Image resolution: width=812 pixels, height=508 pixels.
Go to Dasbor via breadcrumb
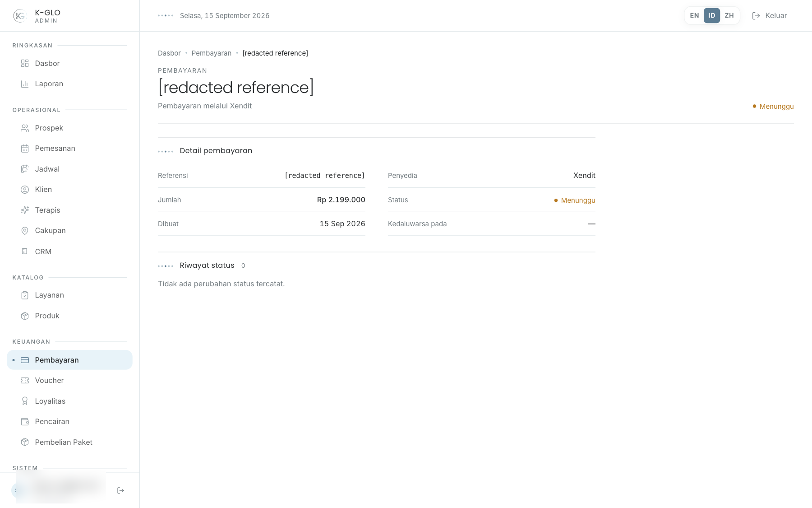pos(169,53)
